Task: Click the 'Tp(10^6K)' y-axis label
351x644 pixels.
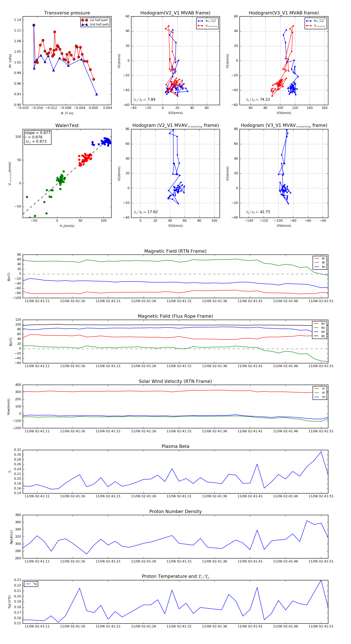Action: click(x=10, y=602)
